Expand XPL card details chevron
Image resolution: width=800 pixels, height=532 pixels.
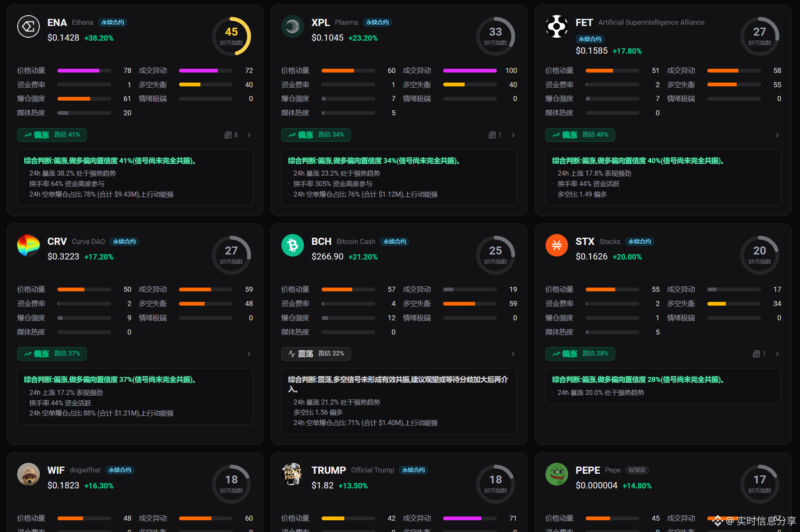click(x=513, y=135)
